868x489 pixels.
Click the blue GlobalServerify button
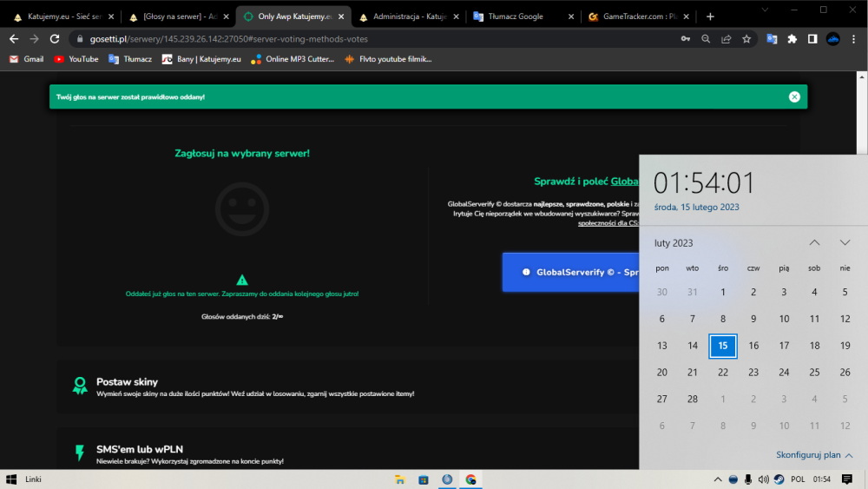[571, 272]
